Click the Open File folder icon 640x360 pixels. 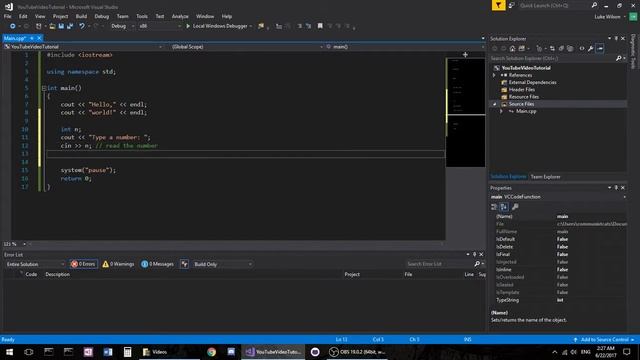[x=52, y=26]
